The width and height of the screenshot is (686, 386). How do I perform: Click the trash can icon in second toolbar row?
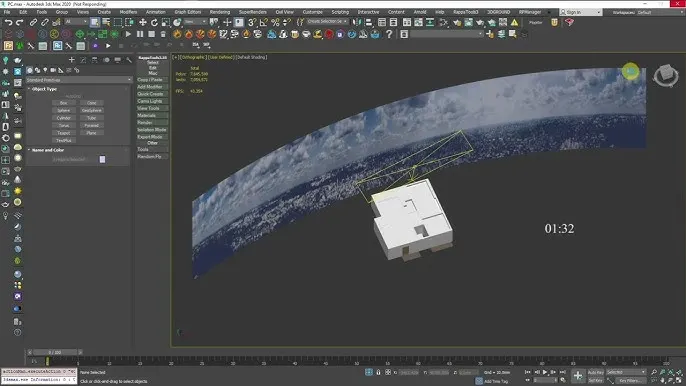tap(163, 34)
